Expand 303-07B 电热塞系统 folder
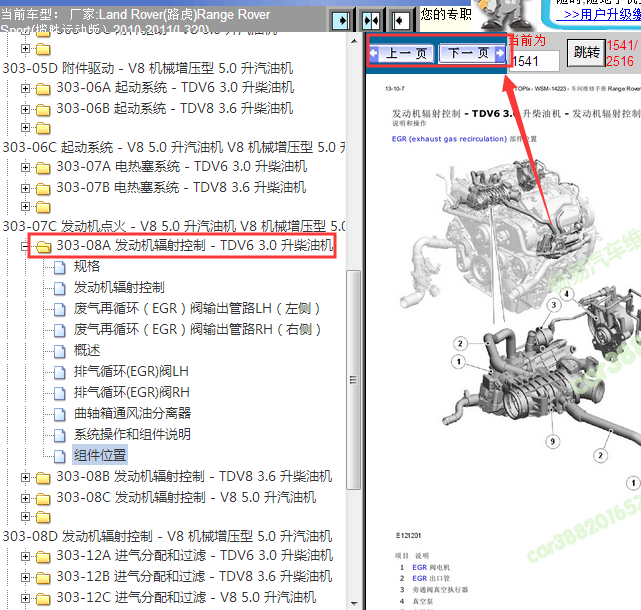The image size is (641, 610). point(25,188)
